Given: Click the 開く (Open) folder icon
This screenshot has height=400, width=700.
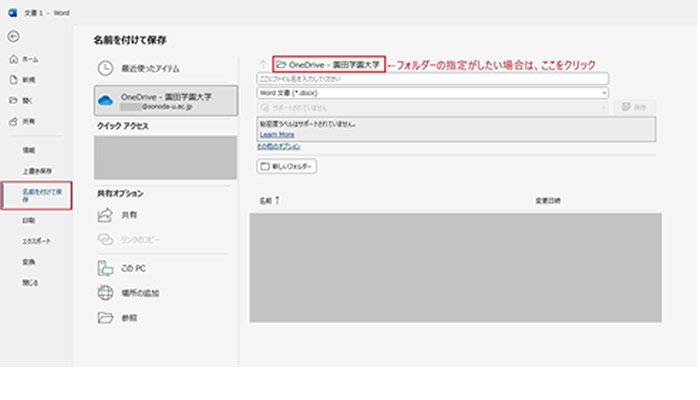Looking at the screenshot, I should click(x=13, y=100).
